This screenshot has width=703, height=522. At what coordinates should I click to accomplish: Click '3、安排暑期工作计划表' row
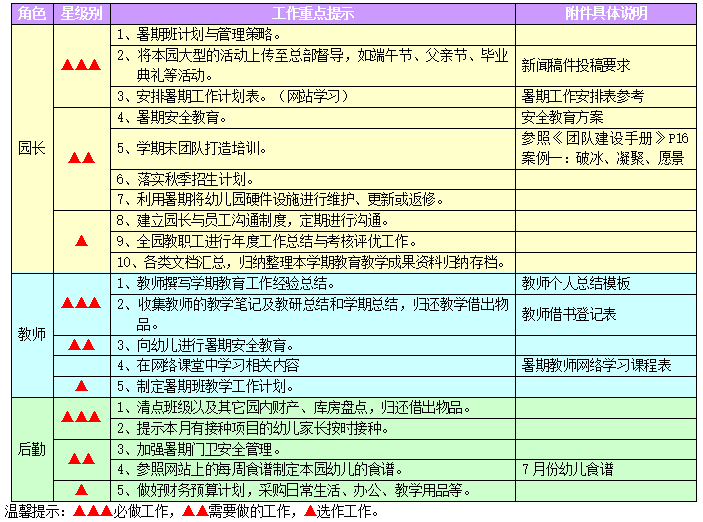coord(313,96)
